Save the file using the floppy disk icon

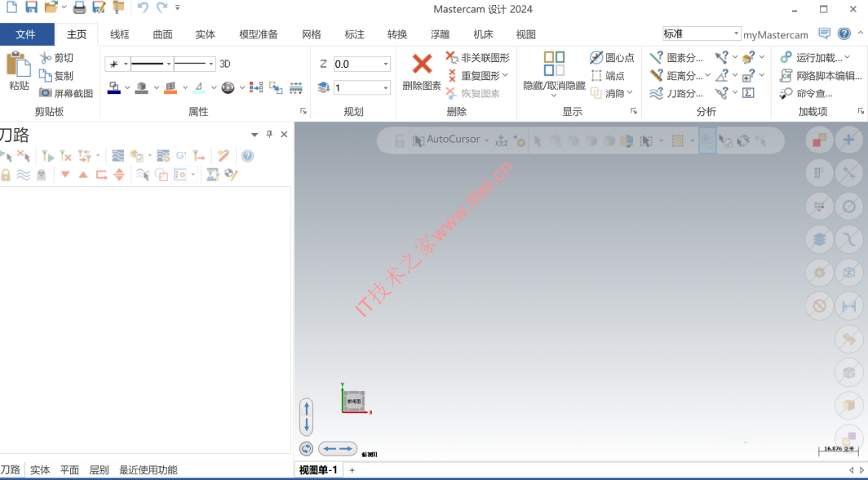pos(32,7)
